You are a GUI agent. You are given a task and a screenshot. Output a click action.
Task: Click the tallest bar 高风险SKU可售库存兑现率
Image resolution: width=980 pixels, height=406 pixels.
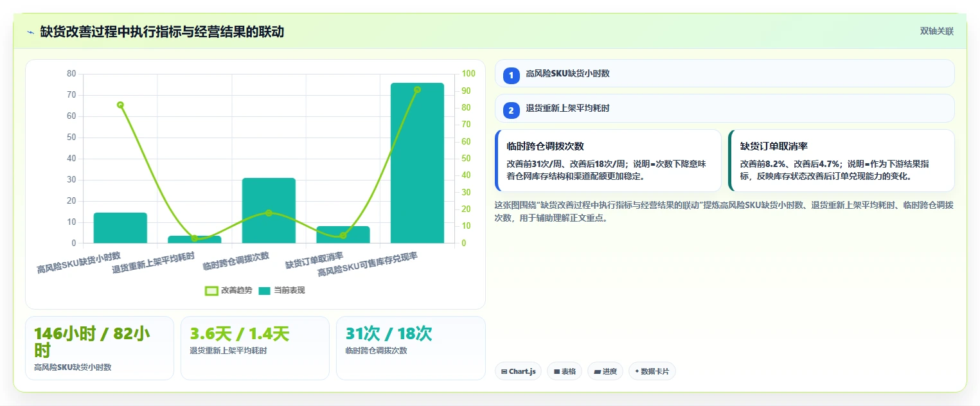pos(417,163)
